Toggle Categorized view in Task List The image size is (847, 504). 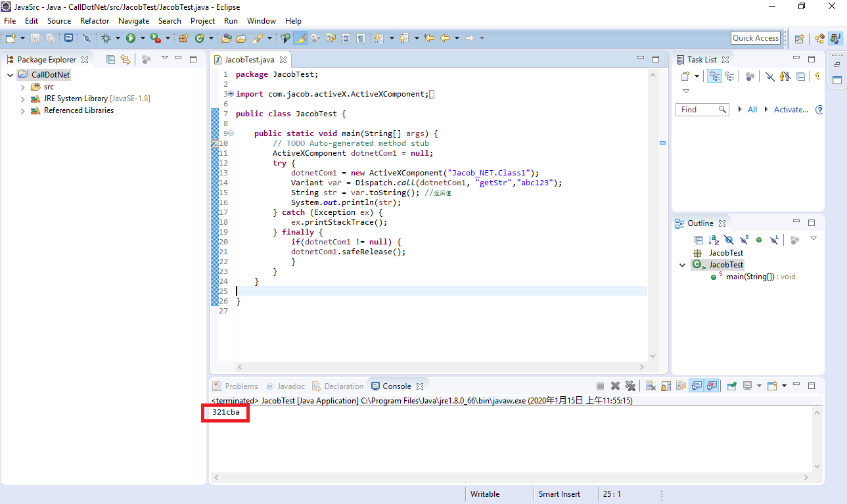(x=714, y=76)
